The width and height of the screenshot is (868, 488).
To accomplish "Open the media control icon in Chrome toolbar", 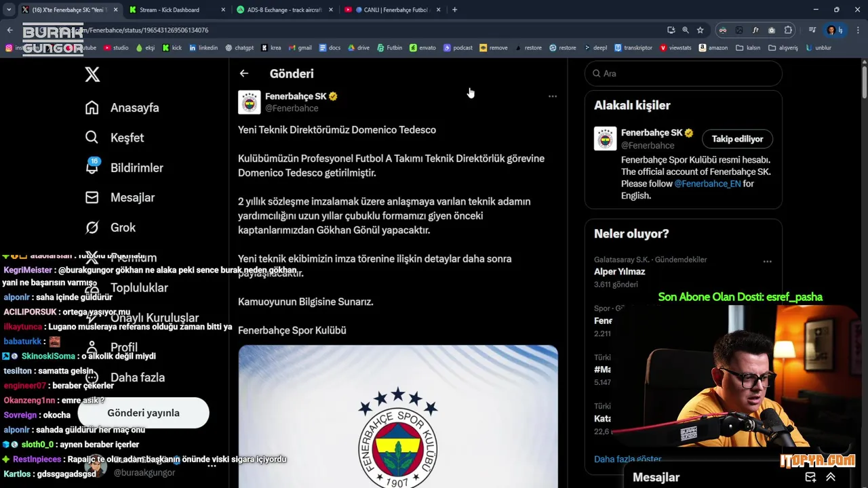I will 812,30.
